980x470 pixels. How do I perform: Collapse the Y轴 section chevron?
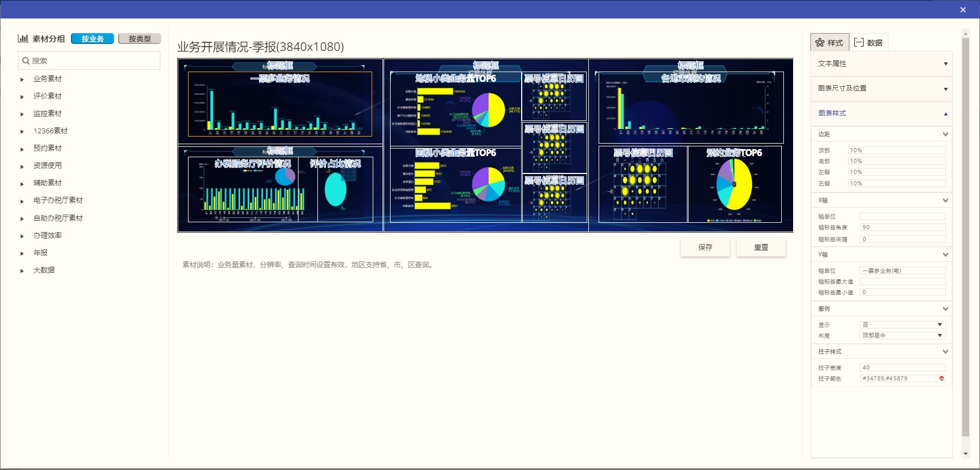(x=945, y=255)
